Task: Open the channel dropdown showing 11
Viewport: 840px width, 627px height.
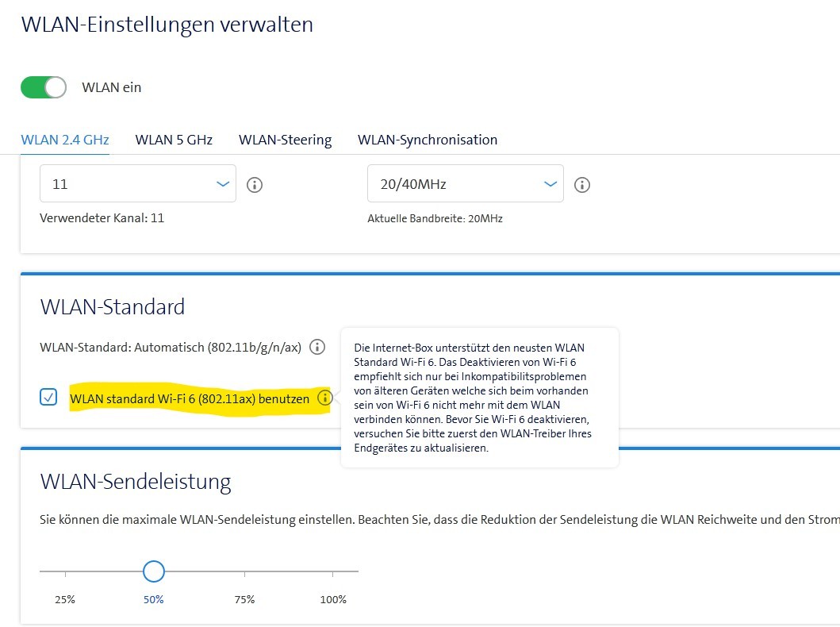Action: 137,183
